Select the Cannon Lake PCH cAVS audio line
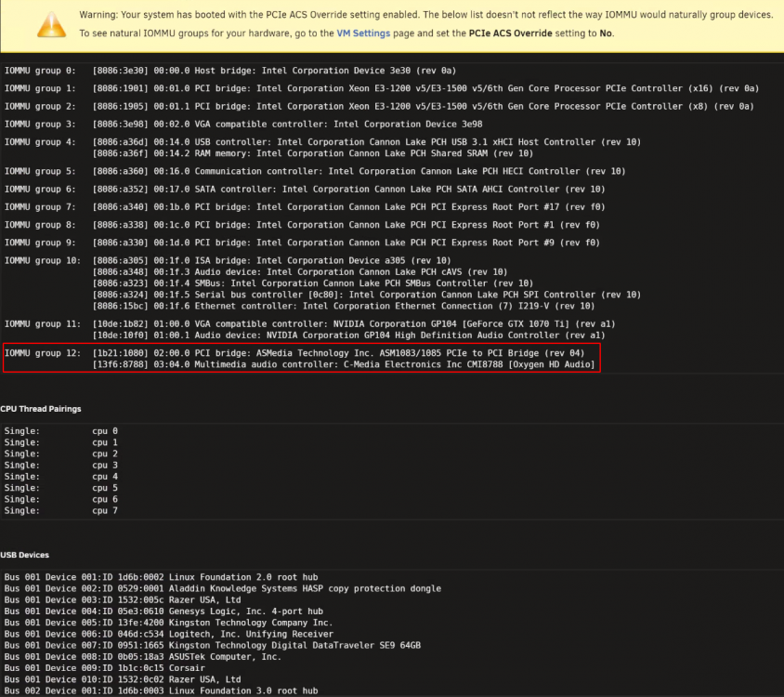Image resolution: width=784 pixels, height=697 pixels. point(300,272)
